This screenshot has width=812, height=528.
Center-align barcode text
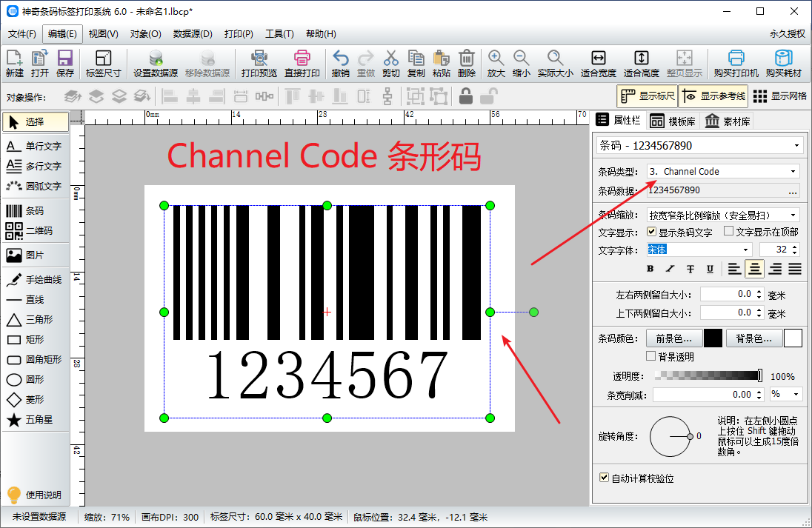(754, 269)
